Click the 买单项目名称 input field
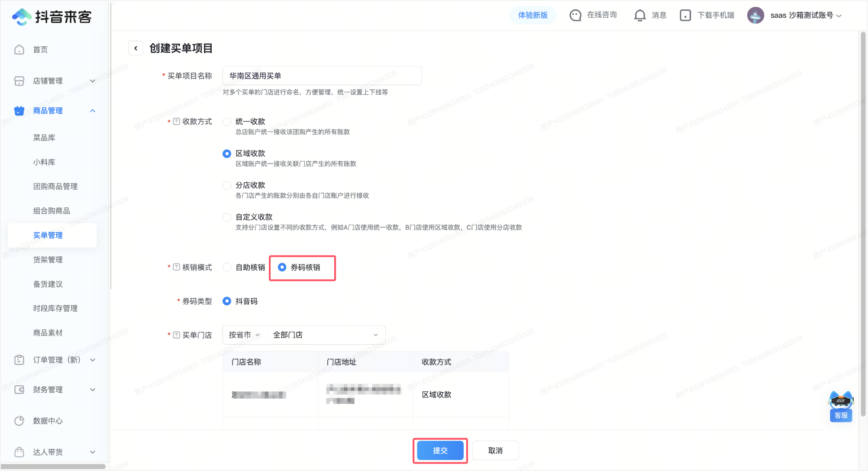This screenshot has height=471, width=868. click(322, 75)
